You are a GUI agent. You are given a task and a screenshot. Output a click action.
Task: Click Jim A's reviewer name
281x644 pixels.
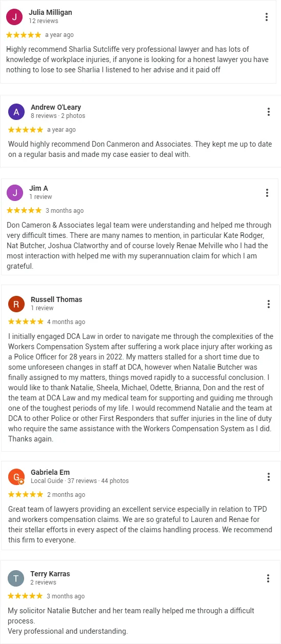click(38, 188)
